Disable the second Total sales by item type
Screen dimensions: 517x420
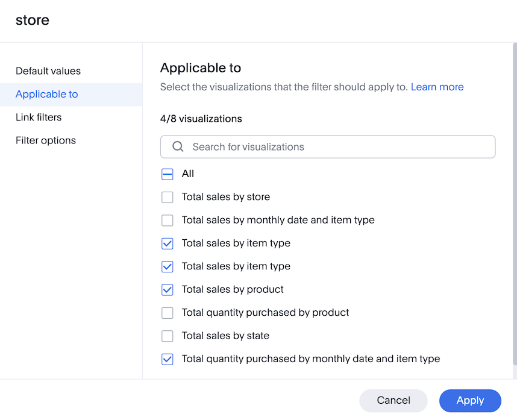click(x=167, y=266)
